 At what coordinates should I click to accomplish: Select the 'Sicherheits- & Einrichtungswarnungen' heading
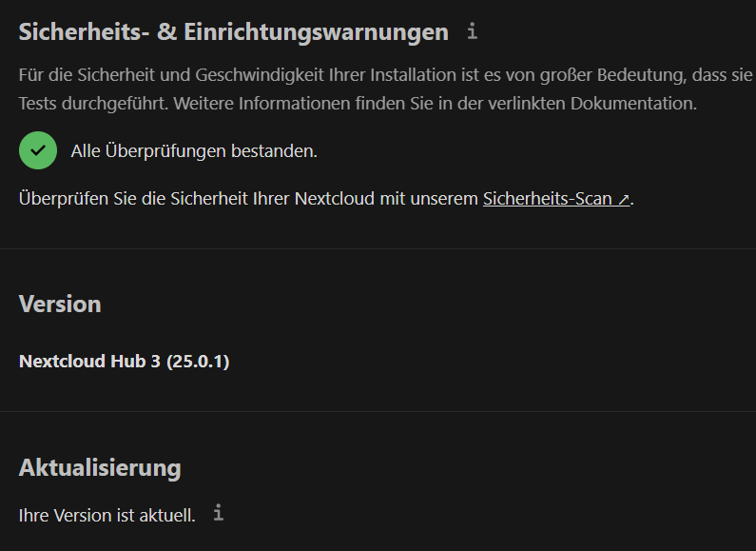pos(234,32)
